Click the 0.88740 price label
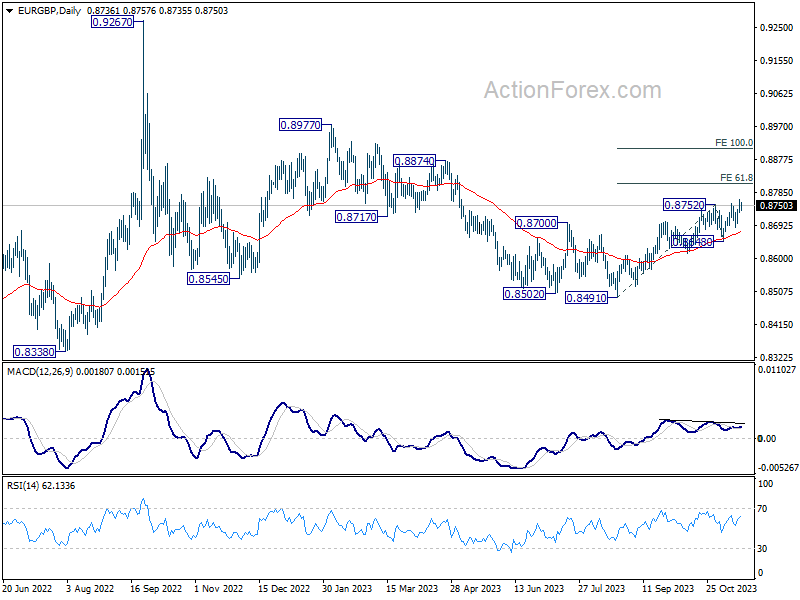 (x=414, y=161)
